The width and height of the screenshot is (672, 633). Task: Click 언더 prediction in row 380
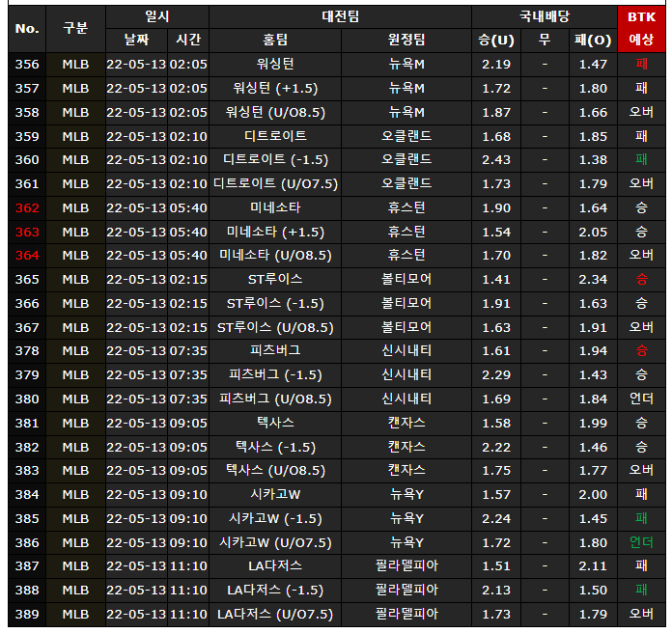tap(641, 399)
